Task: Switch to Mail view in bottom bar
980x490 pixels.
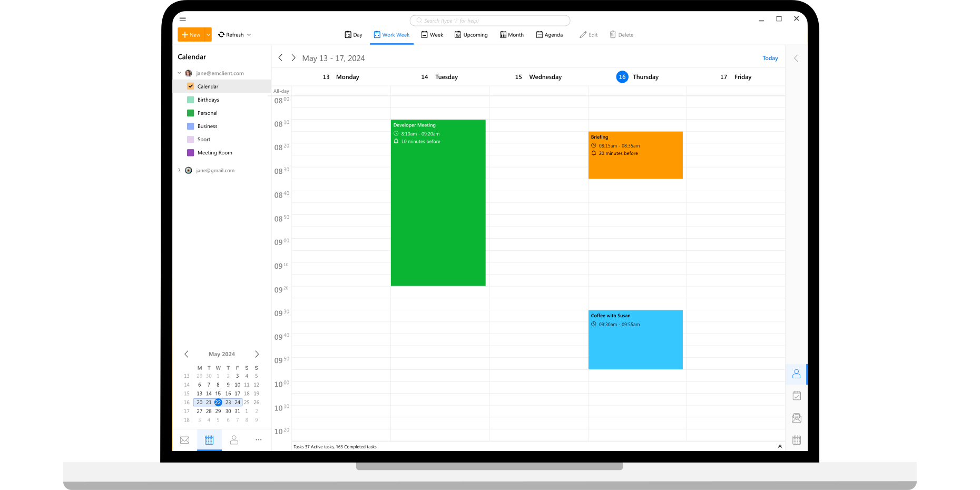Action: 184,440
